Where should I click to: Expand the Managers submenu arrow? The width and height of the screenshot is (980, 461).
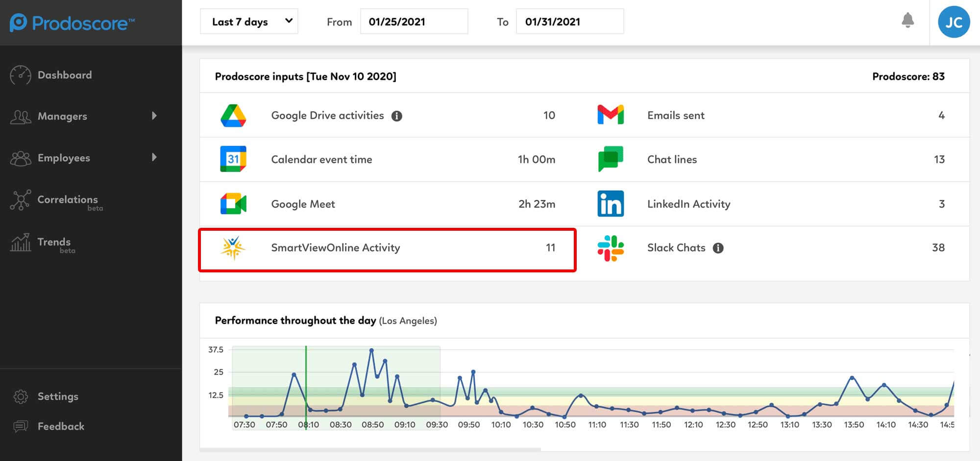(x=154, y=116)
